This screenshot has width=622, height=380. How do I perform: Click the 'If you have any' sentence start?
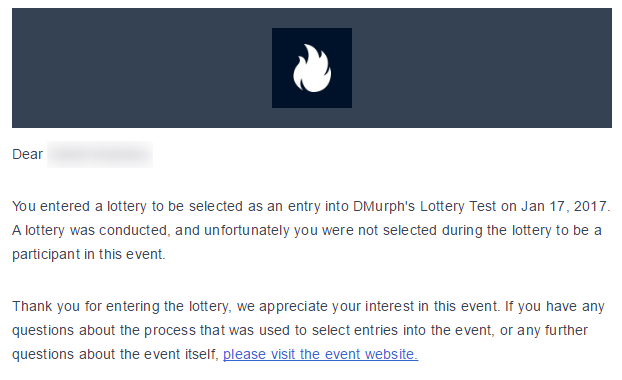pos(555,306)
